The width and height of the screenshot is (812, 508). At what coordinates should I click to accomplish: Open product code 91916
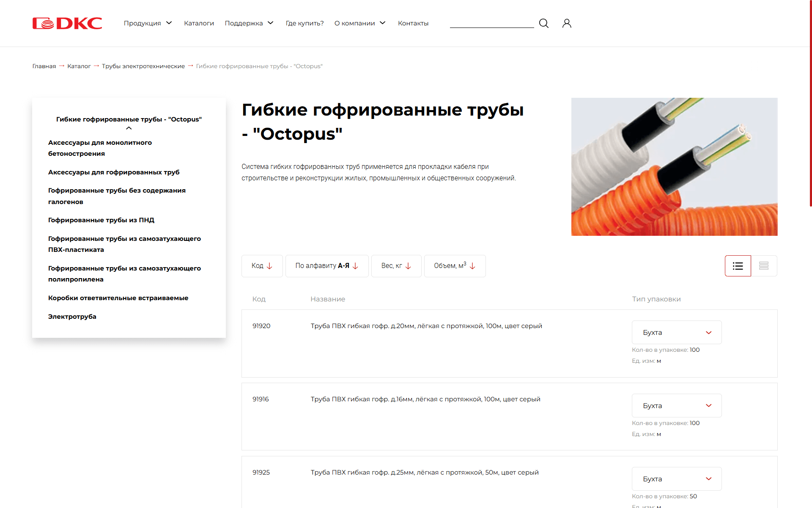click(x=261, y=399)
